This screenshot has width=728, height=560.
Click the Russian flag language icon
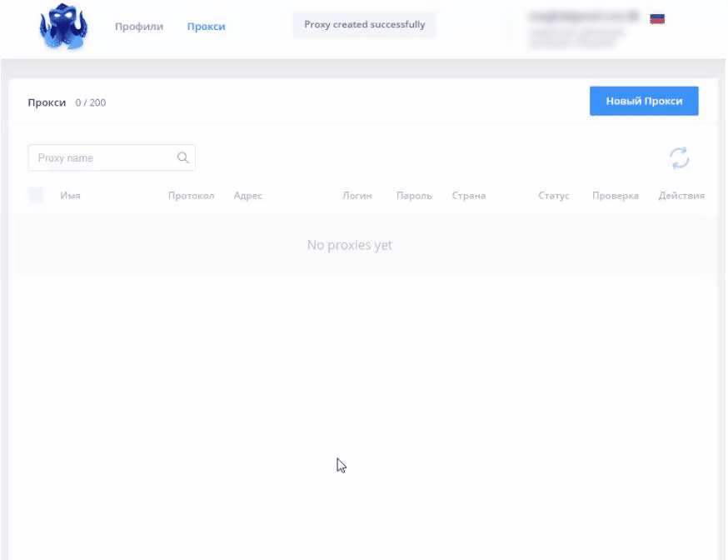657,18
